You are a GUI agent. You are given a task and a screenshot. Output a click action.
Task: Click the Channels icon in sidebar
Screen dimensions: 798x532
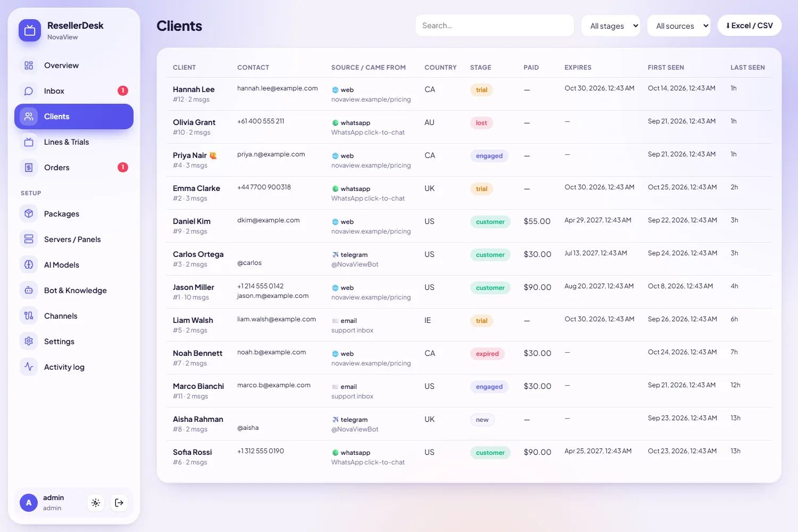29,316
